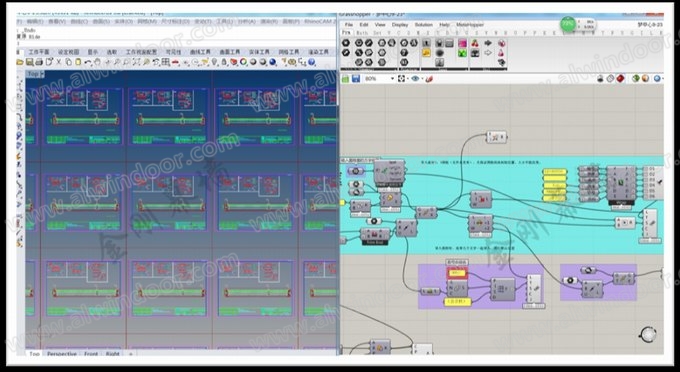Open the Solution menu in Grasshopper
The height and width of the screenshot is (372, 680).
point(423,25)
